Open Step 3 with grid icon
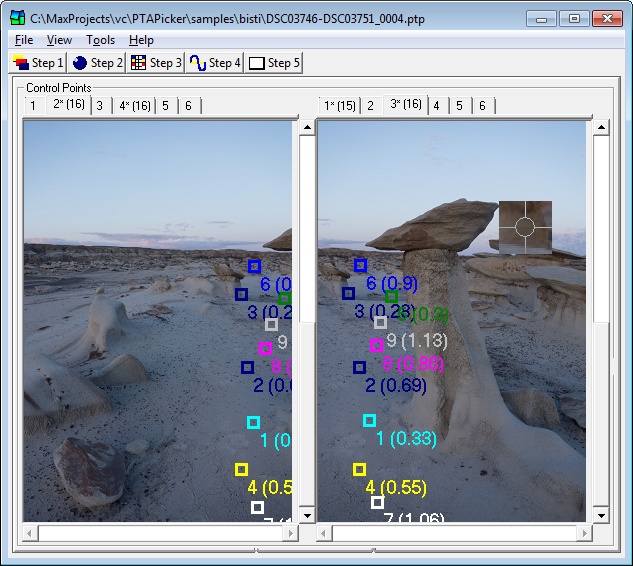The height and width of the screenshot is (566, 633). click(x=155, y=63)
